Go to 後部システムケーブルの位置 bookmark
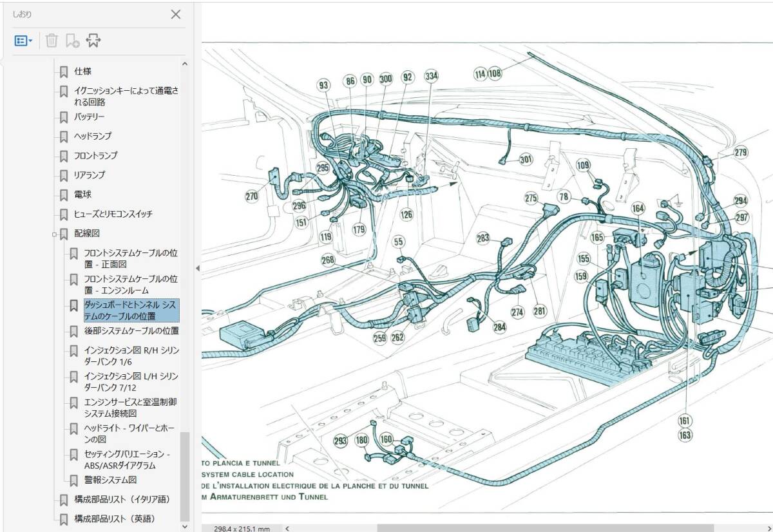This screenshot has height=532, width=773. [131, 330]
